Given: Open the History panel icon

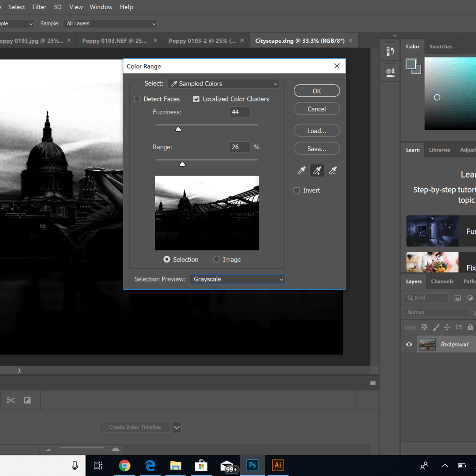Looking at the screenshot, I should point(390,52).
